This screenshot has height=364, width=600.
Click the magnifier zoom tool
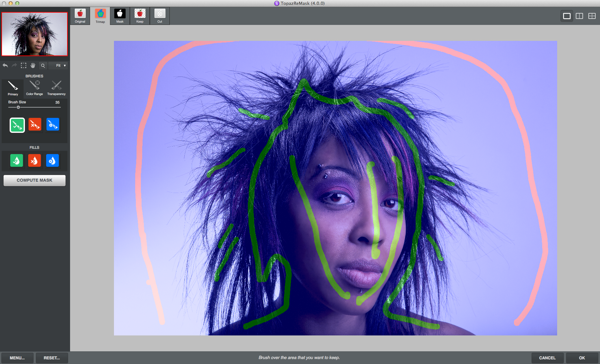coord(43,65)
